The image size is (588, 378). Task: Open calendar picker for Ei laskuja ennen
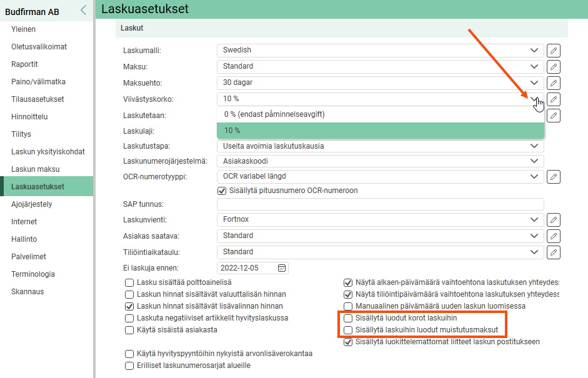pyautogui.click(x=282, y=268)
